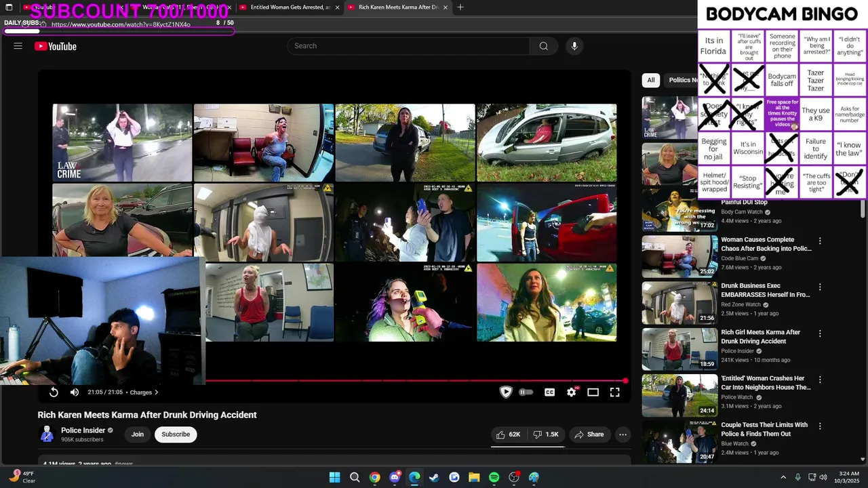Subscribe to Police Insider

point(176,434)
